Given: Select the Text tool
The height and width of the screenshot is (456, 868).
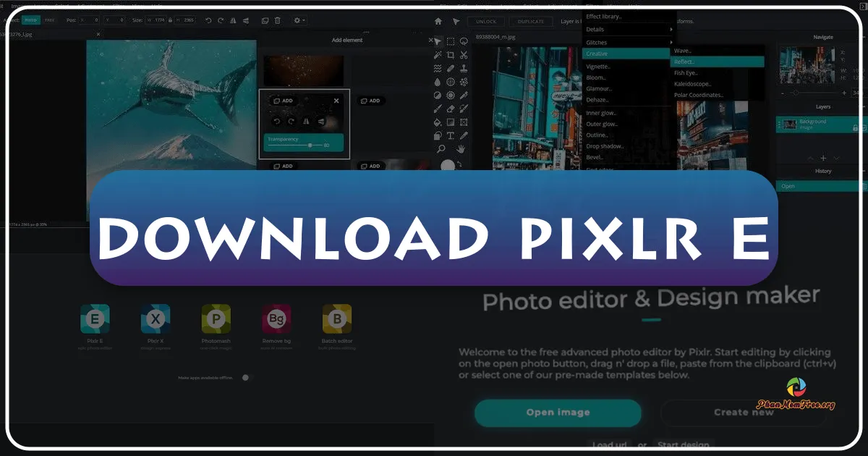Looking at the screenshot, I should (451, 135).
